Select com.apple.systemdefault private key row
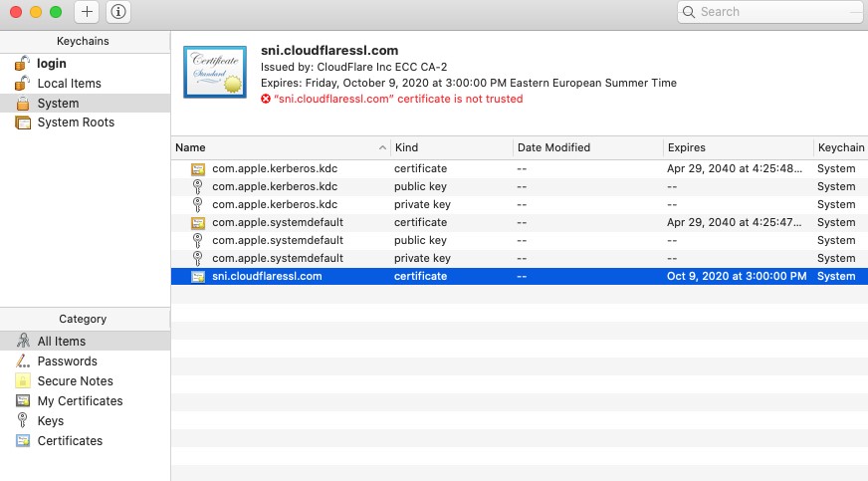The height and width of the screenshot is (481, 868). (278, 258)
